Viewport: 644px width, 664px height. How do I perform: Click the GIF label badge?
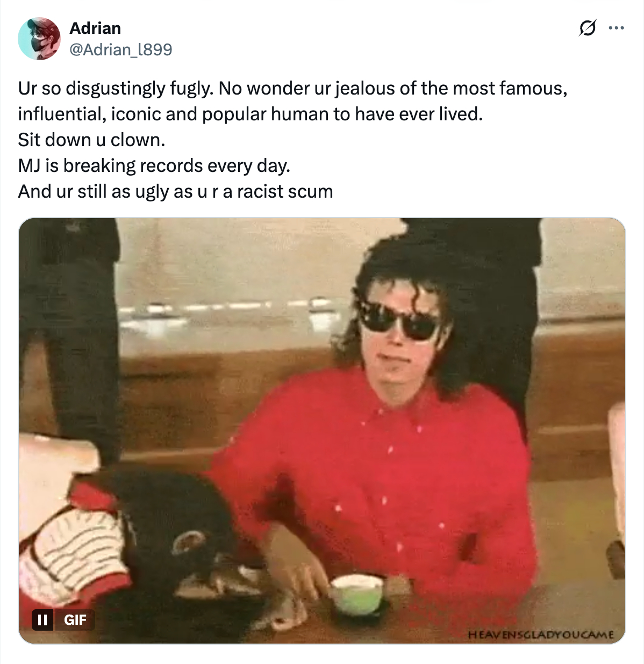pyautogui.click(x=75, y=620)
